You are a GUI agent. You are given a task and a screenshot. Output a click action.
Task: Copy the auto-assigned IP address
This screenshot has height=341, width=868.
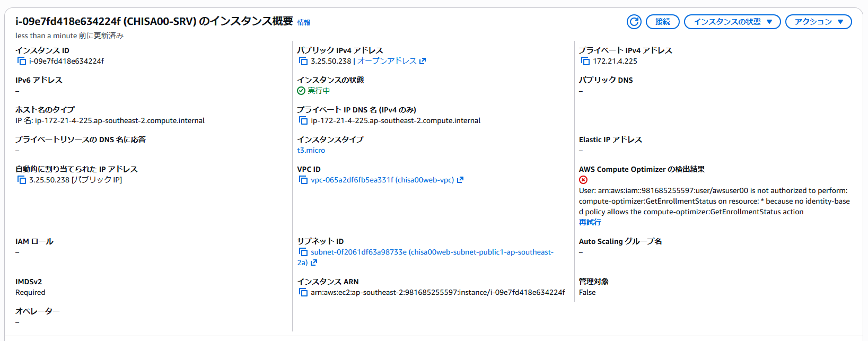[22, 180]
